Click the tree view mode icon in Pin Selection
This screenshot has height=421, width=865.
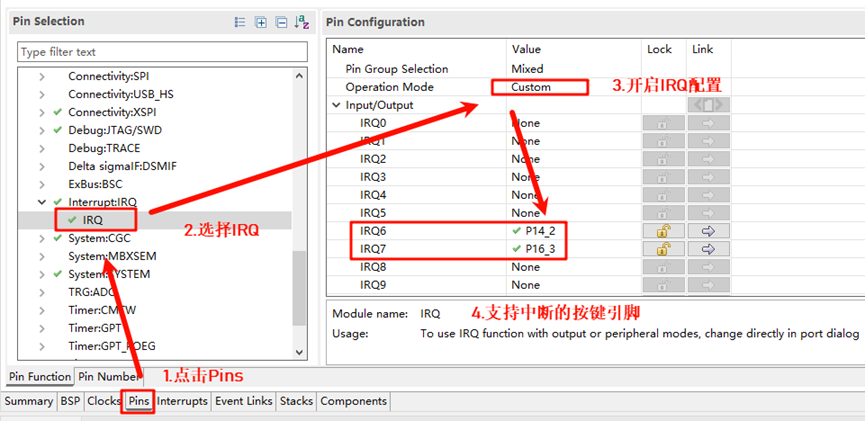[239, 22]
